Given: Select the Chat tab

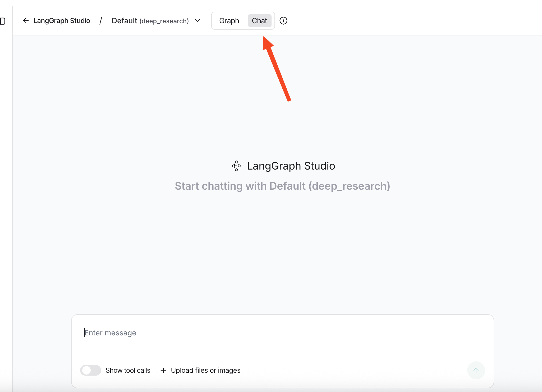Looking at the screenshot, I should coord(260,21).
